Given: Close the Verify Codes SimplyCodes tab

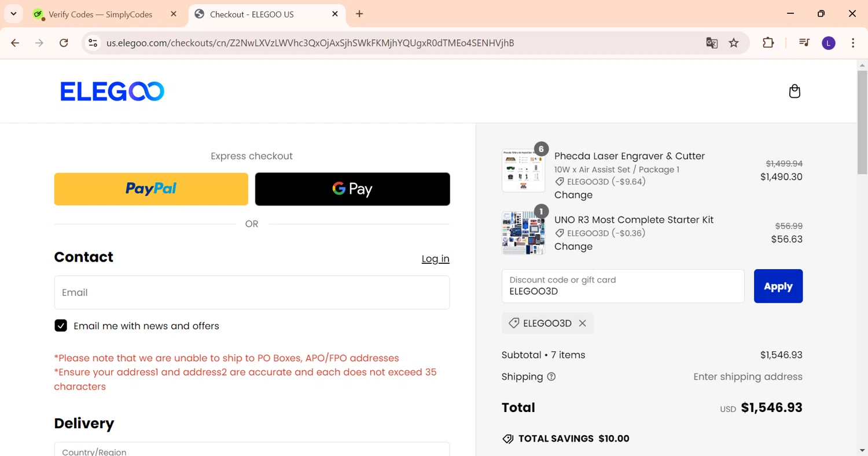Looking at the screenshot, I should point(174,14).
